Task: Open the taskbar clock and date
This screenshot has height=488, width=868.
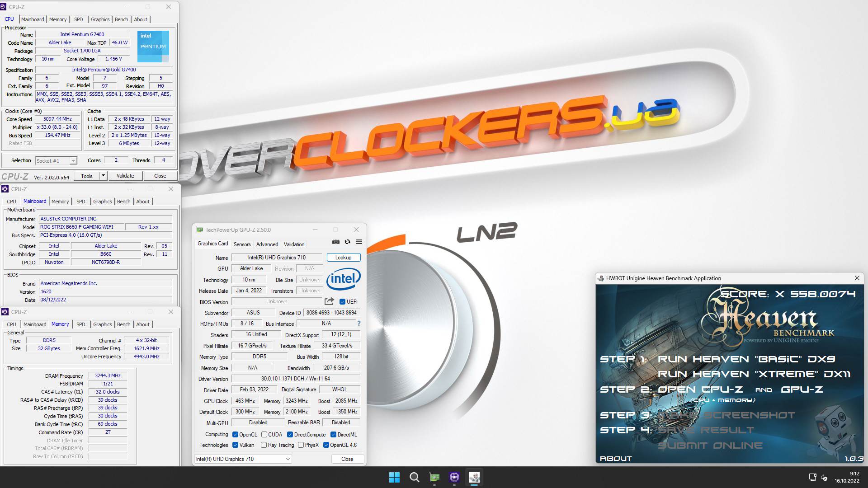Action: pyautogui.click(x=847, y=477)
